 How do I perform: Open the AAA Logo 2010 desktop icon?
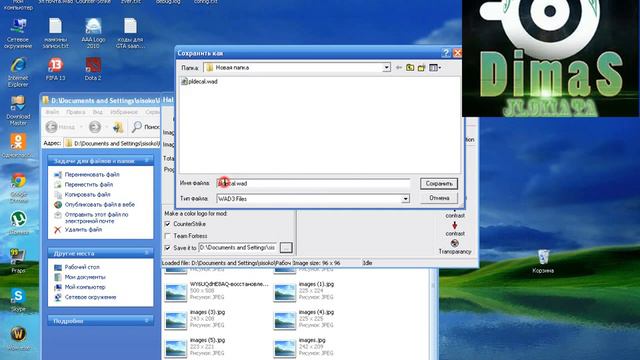tap(93, 33)
